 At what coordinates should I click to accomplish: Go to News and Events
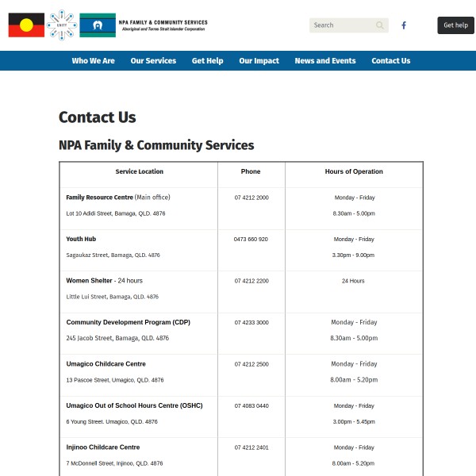325,61
